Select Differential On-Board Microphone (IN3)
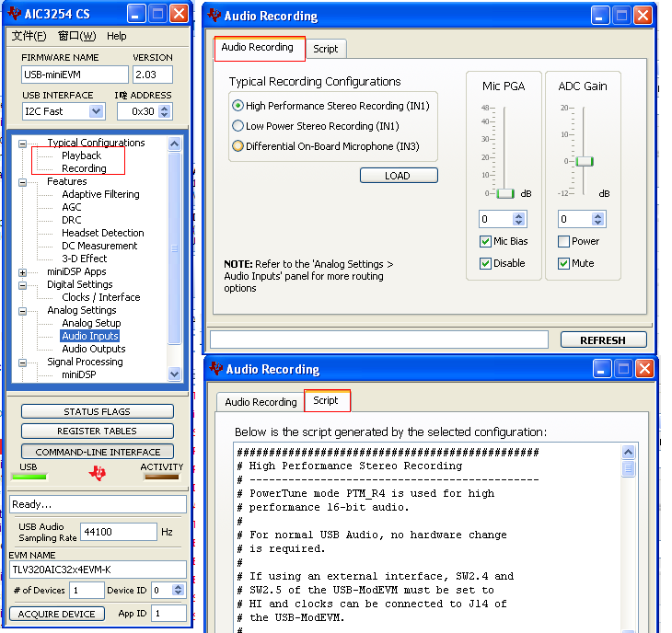The height and width of the screenshot is (633, 672). [238, 145]
